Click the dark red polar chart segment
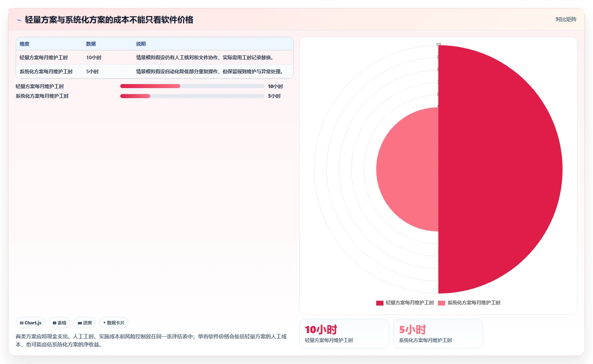593x364 pixels. (x=501, y=169)
